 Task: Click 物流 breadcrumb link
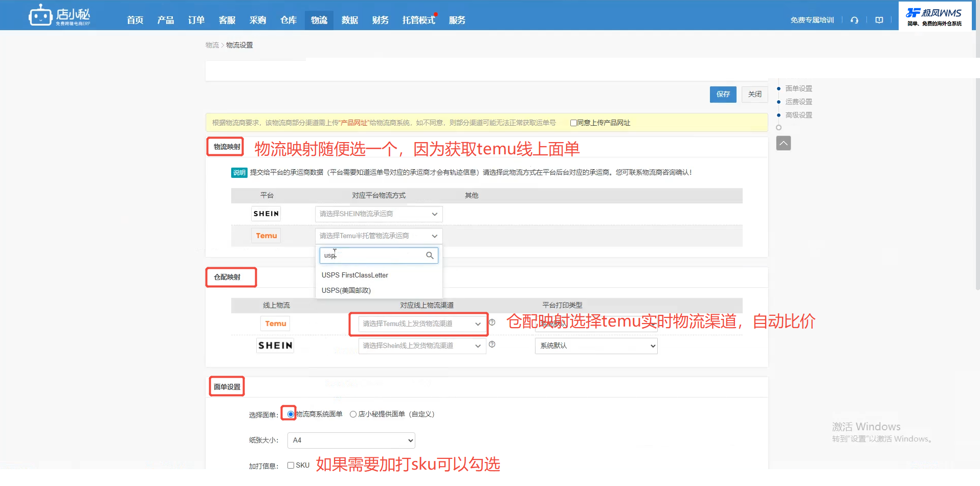[212, 45]
